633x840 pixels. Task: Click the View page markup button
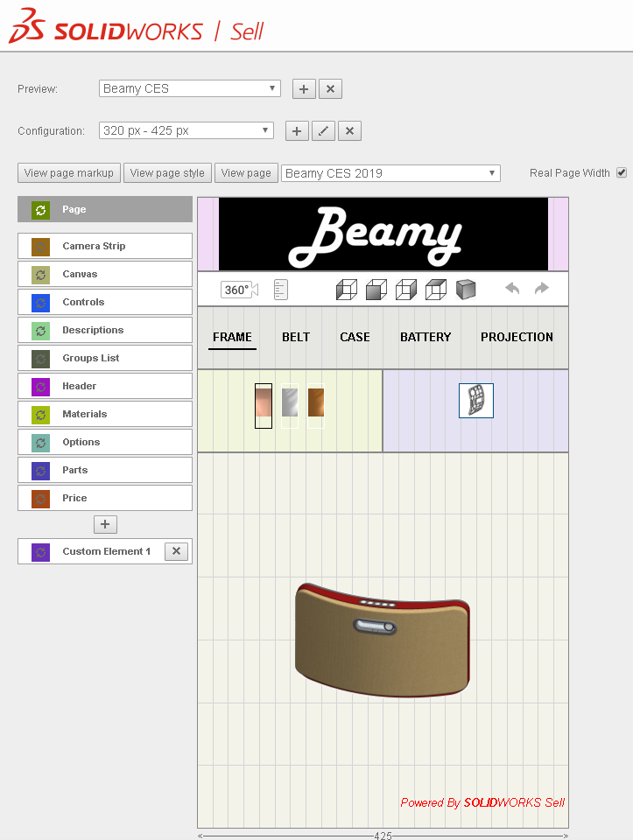(69, 173)
